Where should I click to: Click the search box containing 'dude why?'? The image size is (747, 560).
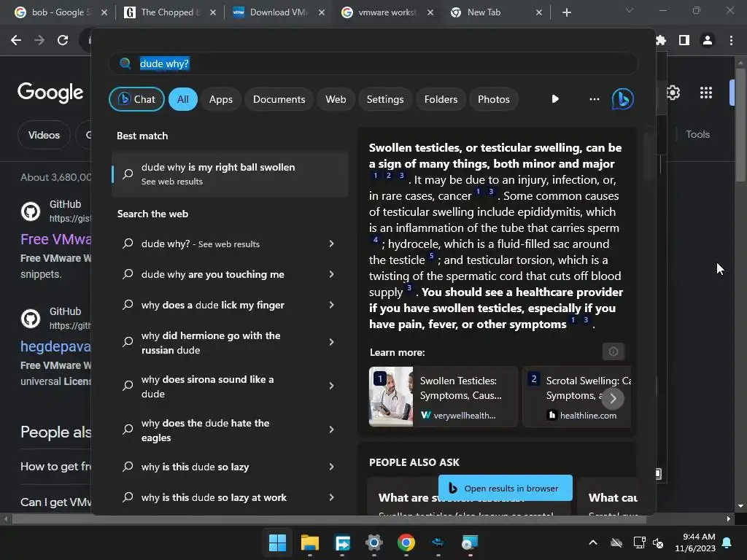click(x=373, y=63)
